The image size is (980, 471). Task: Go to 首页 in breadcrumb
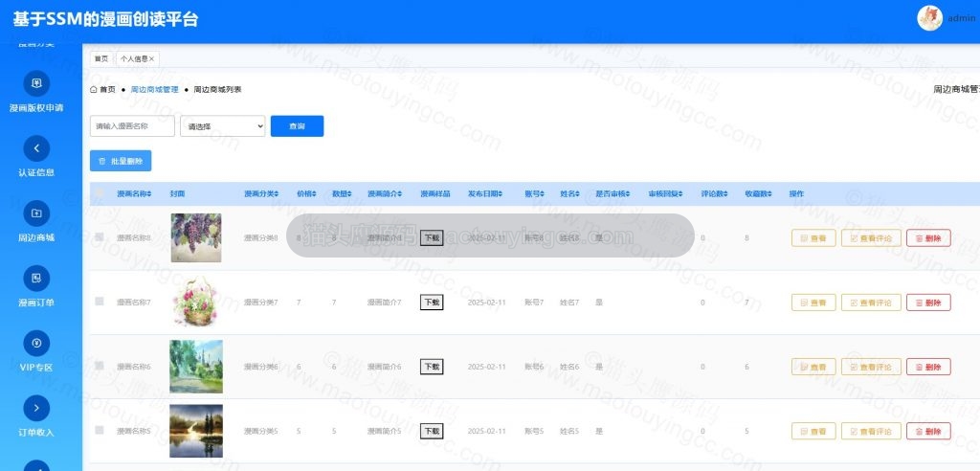click(107, 89)
